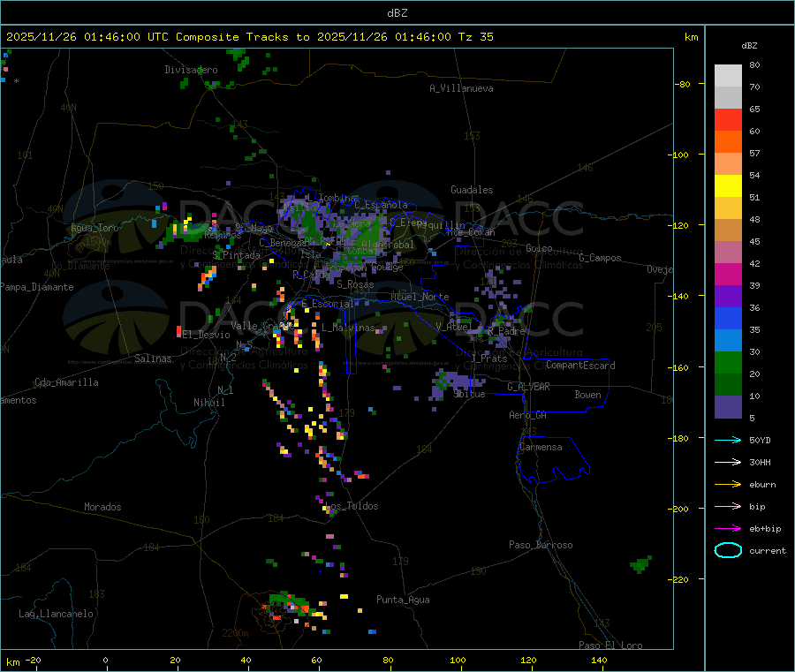
Task: Click the G_Campos place label
Action: click(600, 258)
